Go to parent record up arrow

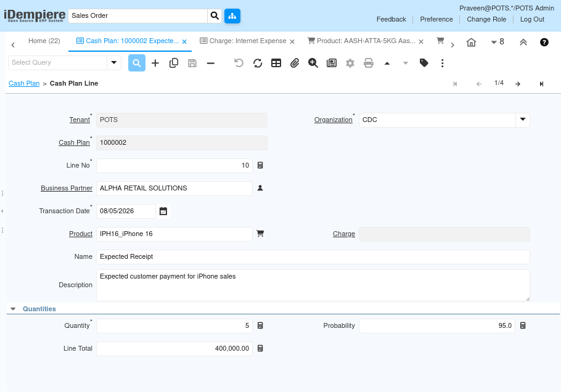(387, 63)
